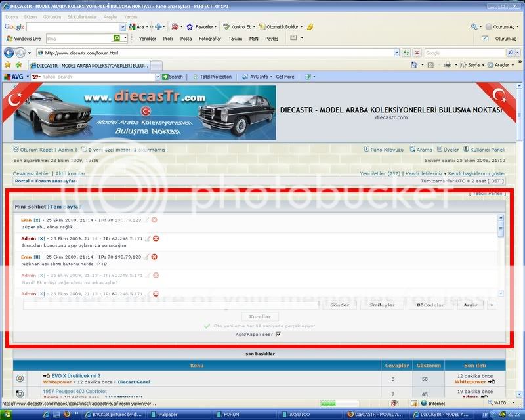Expand the Otomatik Doldur dropdown
525x420 pixels.
pyautogui.click(x=301, y=26)
